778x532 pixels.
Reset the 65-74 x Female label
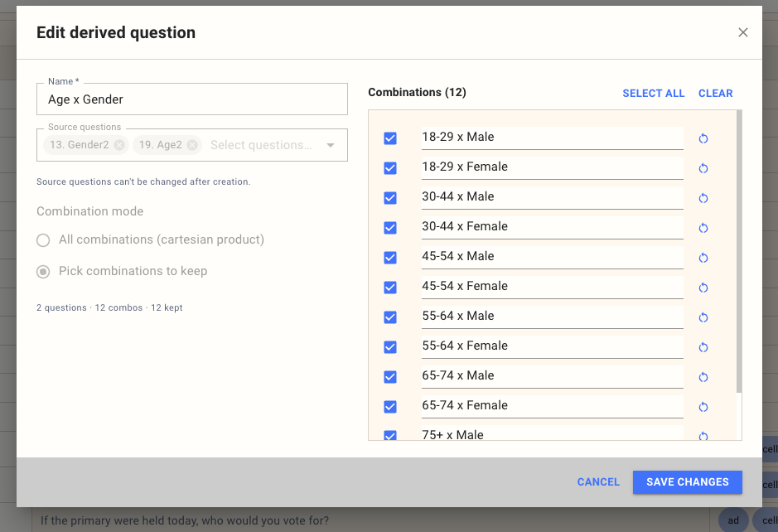703,407
